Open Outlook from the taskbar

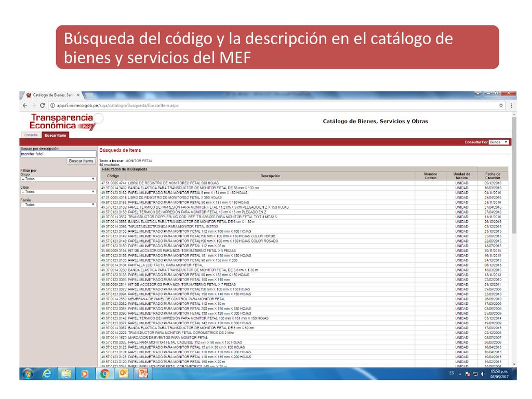124,374
